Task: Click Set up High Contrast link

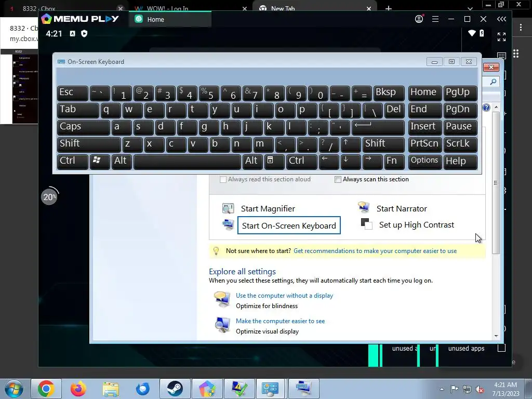Action: [416, 225]
